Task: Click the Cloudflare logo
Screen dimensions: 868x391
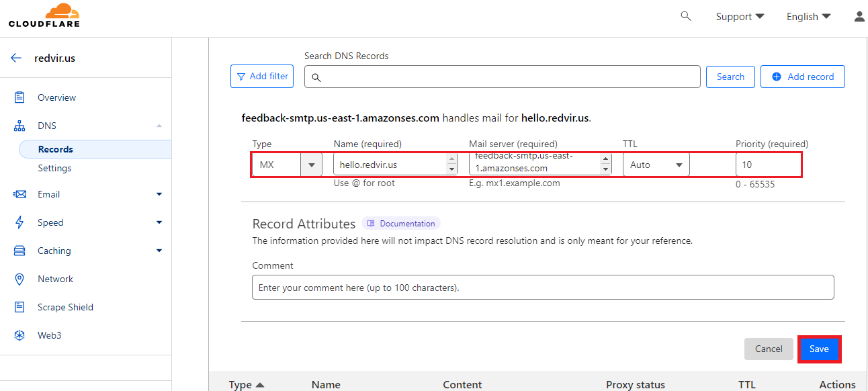Action: coord(44,15)
